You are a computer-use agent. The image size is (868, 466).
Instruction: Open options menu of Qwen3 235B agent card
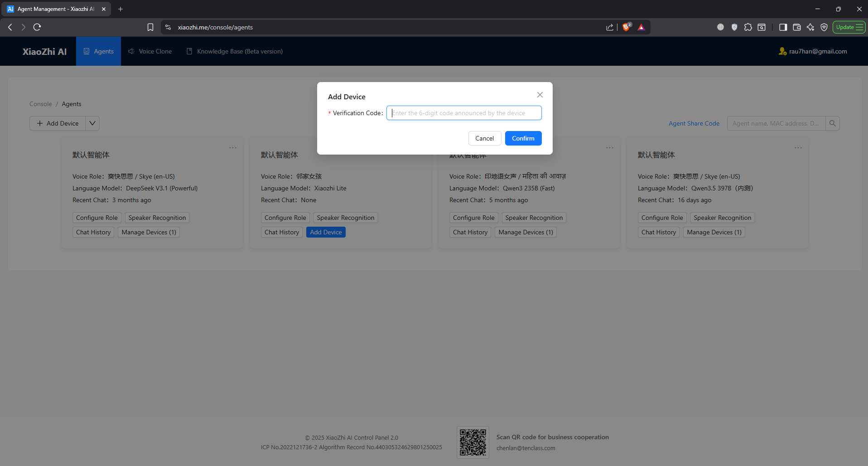point(610,148)
